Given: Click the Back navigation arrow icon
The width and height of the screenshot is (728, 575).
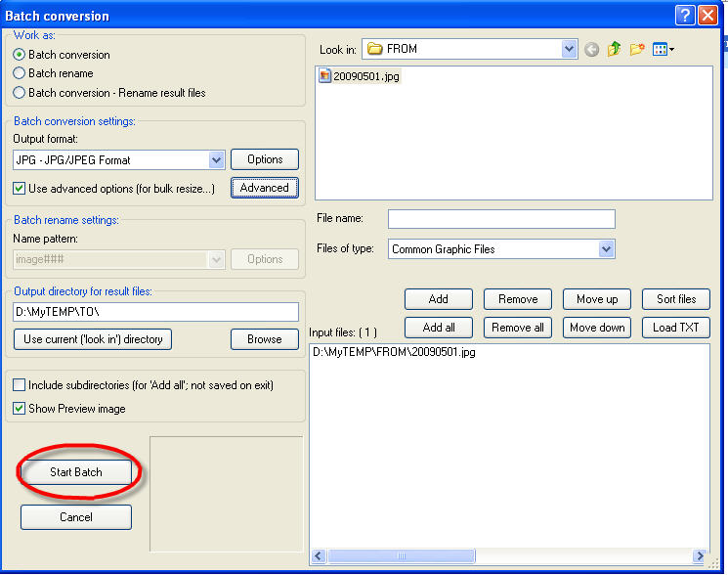Looking at the screenshot, I should (x=591, y=49).
